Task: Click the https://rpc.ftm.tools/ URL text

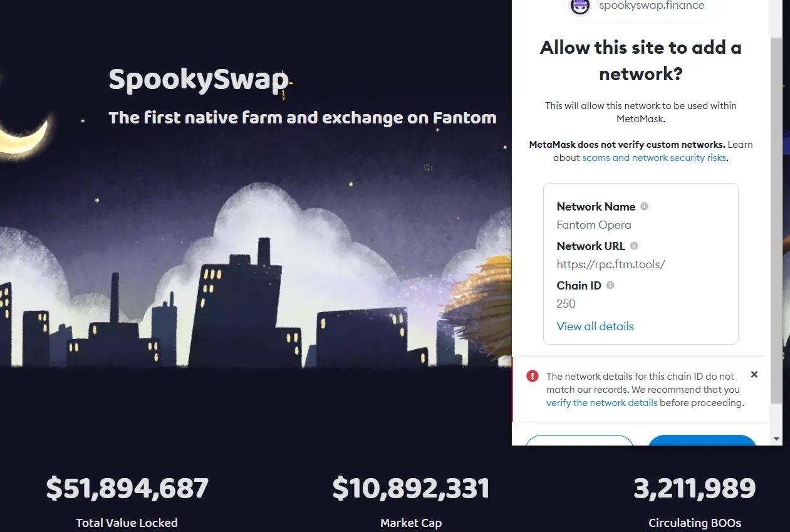Action: [611, 264]
